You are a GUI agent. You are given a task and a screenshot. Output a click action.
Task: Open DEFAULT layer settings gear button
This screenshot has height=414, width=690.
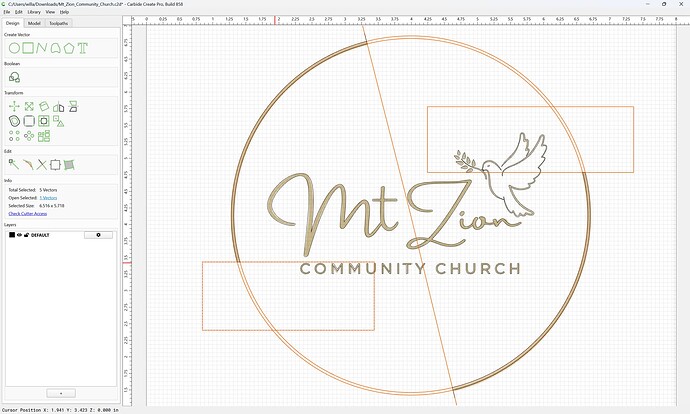tap(98, 235)
